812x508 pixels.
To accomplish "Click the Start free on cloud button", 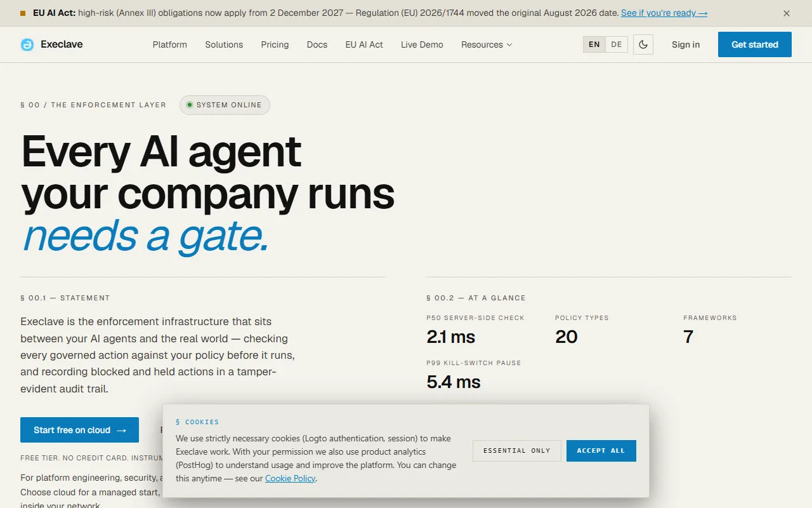I will click(79, 430).
